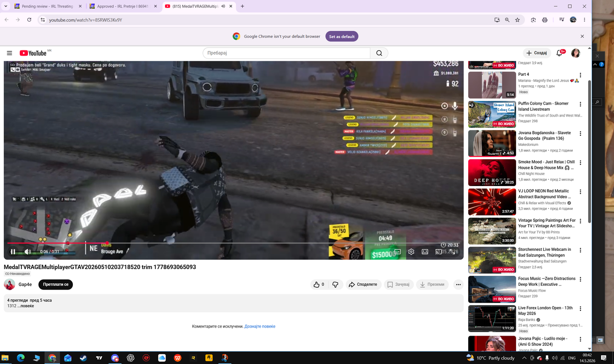Open the Storchennest Live Webcam thumbnail

[x=492, y=260]
